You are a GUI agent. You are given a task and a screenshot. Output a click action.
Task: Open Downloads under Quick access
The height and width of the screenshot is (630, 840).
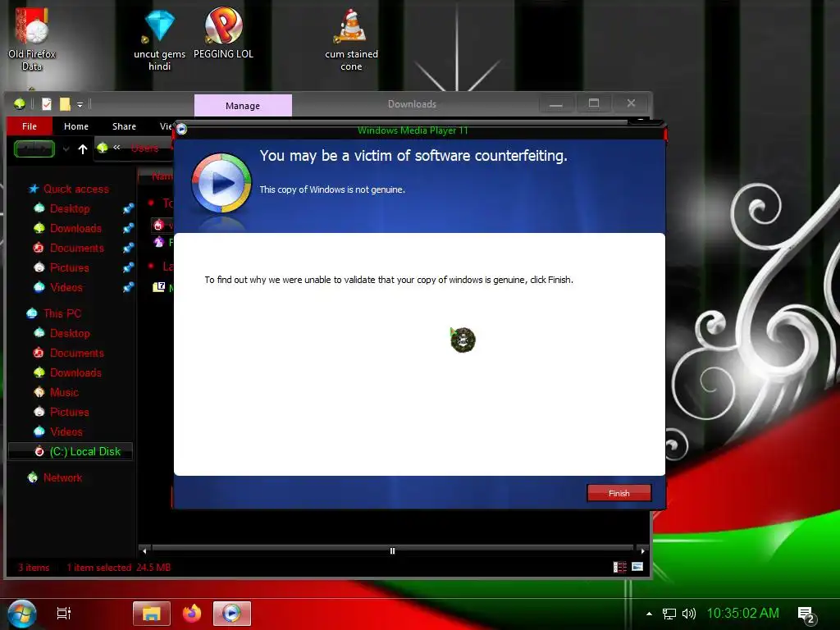(x=75, y=228)
